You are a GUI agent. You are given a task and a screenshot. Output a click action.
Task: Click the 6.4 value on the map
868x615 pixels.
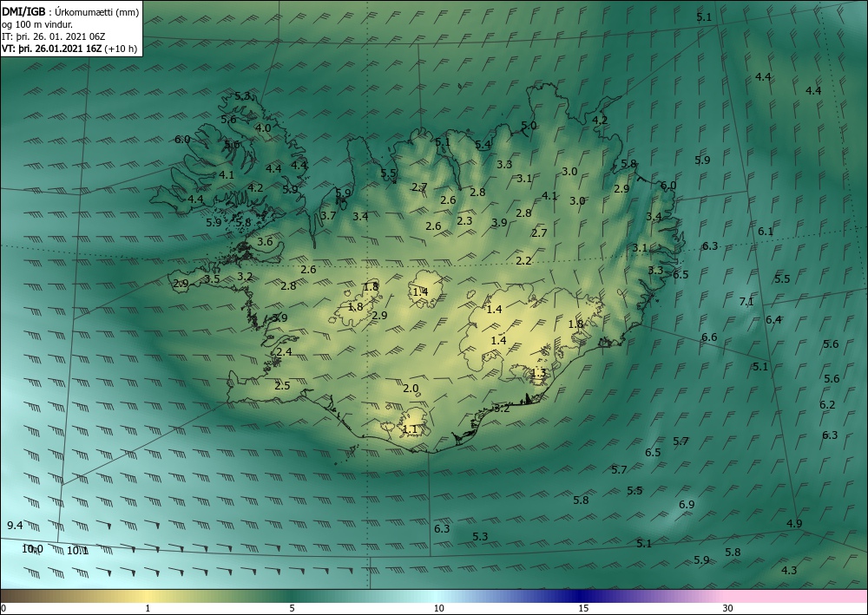(773, 320)
